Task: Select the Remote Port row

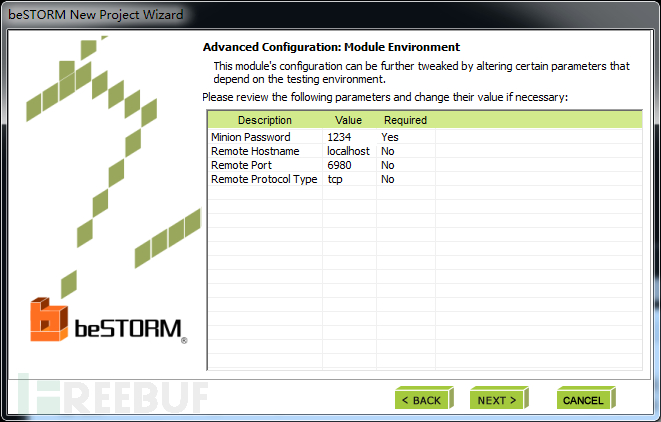Action: tap(425, 165)
